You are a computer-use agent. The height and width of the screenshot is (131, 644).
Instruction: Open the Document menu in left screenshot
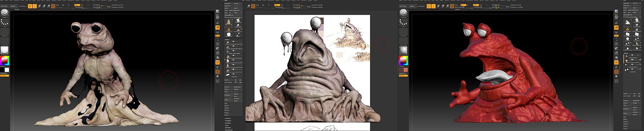tap(17, 1)
